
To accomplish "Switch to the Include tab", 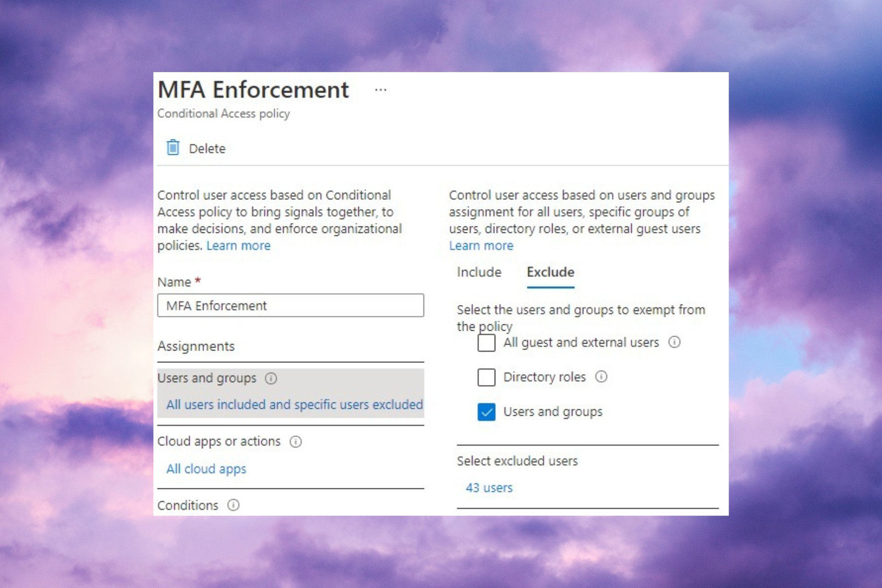I will pyautogui.click(x=479, y=272).
